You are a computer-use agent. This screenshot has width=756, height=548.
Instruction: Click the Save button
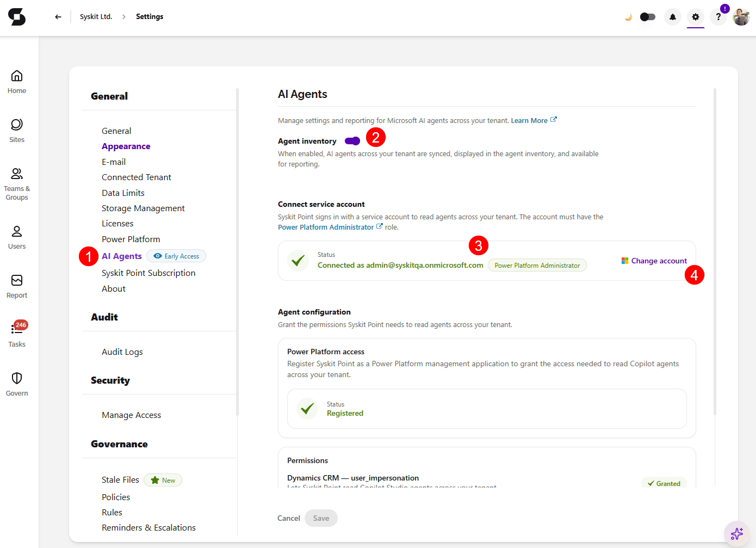click(x=321, y=518)
